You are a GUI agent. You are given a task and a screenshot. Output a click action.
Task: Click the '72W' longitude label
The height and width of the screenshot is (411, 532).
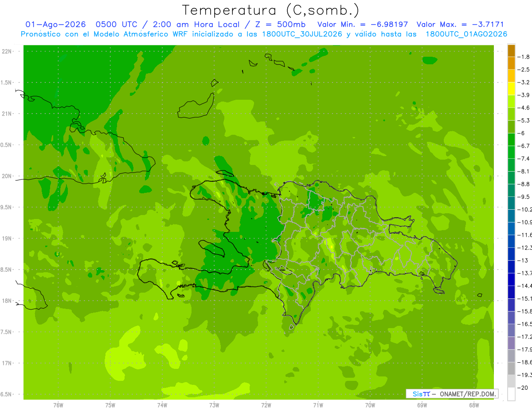pos(266,405)
